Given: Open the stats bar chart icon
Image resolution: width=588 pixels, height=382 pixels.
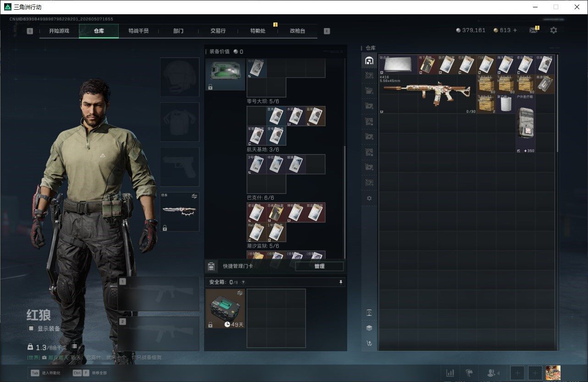Looking at the screenshot, I should click(450, 373).
